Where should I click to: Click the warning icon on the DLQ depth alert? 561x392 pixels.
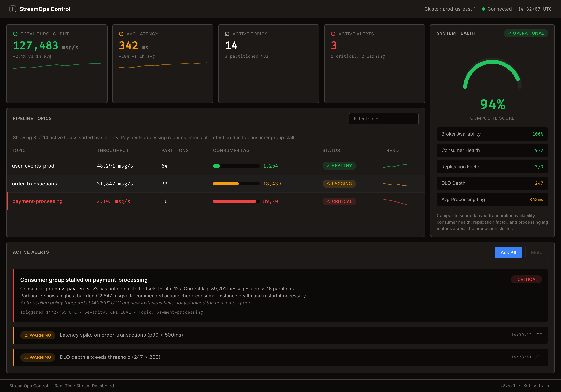[x=26, y=357]
